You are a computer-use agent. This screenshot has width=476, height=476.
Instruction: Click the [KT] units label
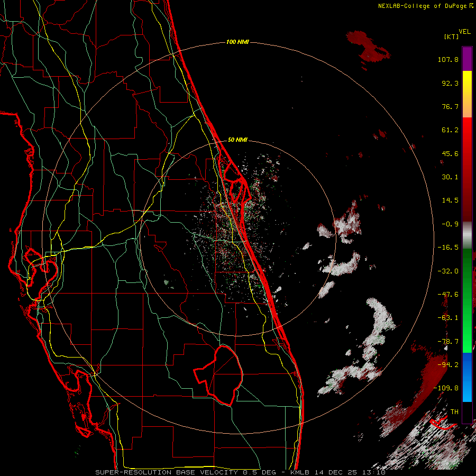coord(451,36)
